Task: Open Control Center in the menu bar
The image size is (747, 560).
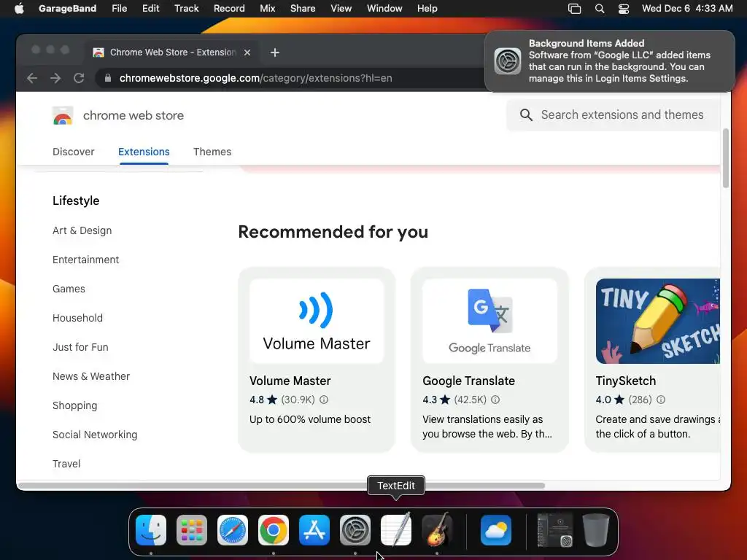Action: pyautogui.click(x=624, y=9)
